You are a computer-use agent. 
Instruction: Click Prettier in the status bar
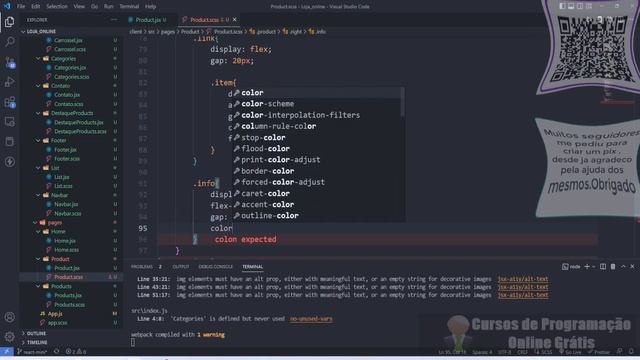pyautogui.click(x=598, y=352)
